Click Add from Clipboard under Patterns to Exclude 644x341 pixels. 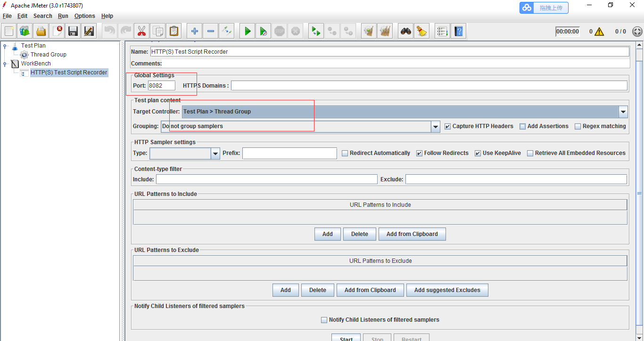pos(370,290)
